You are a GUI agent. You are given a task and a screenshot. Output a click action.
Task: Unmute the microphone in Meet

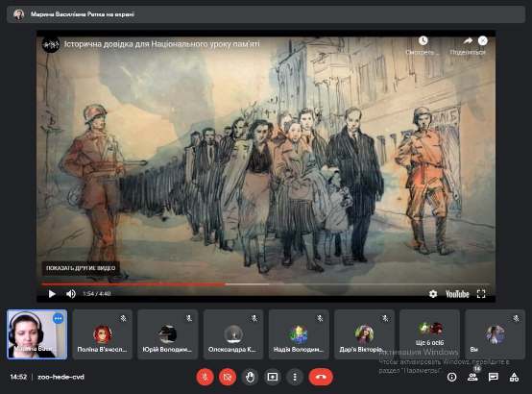(205, 377)
